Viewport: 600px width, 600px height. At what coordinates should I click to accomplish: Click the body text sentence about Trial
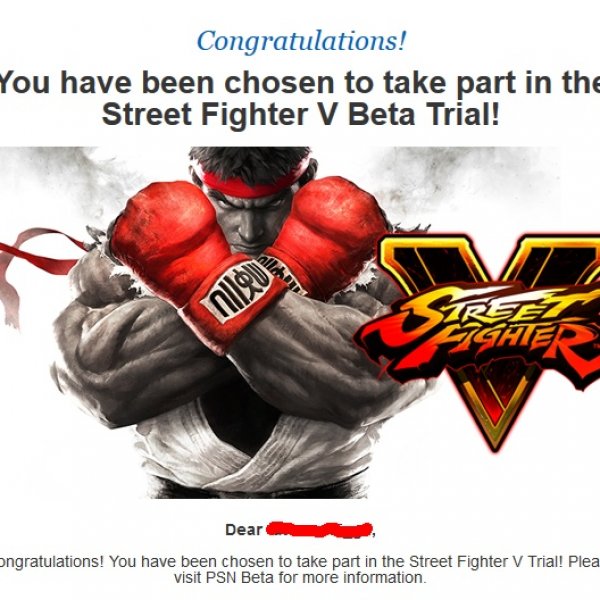click(300, 561)
